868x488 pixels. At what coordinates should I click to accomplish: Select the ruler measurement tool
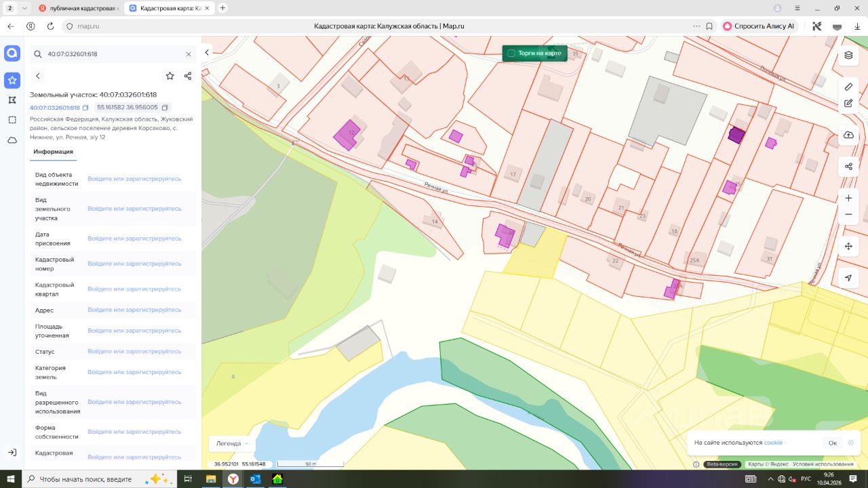848,87
